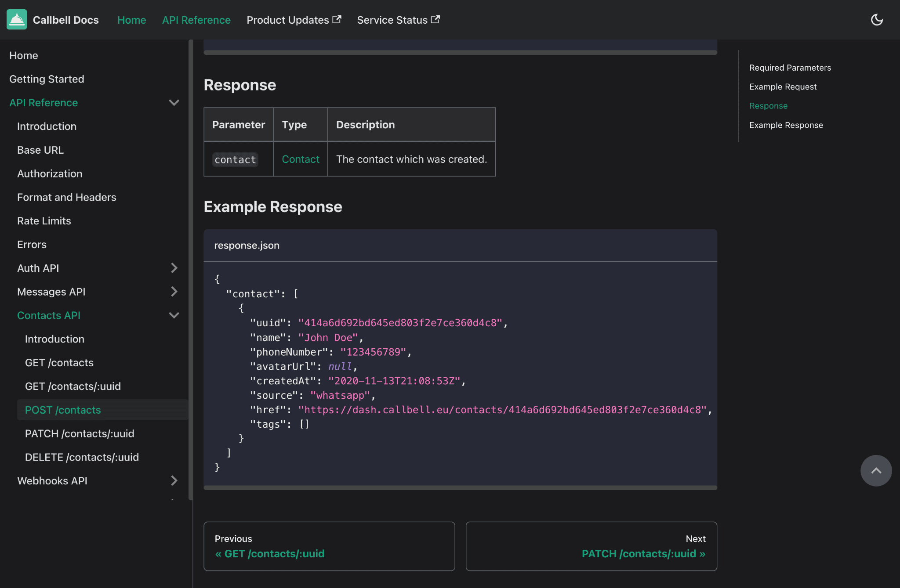The height and width of the screenshot is (588, 900).
Task: Select DELETE /contacts/:uuid sidebar item
Action: [81, 457]
